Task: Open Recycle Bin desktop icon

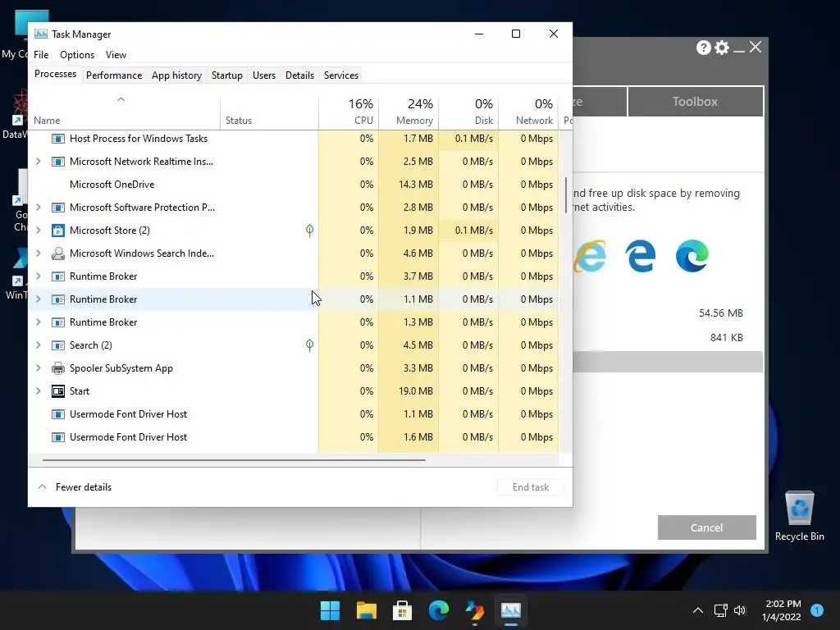Action: [x=799, y=517]
